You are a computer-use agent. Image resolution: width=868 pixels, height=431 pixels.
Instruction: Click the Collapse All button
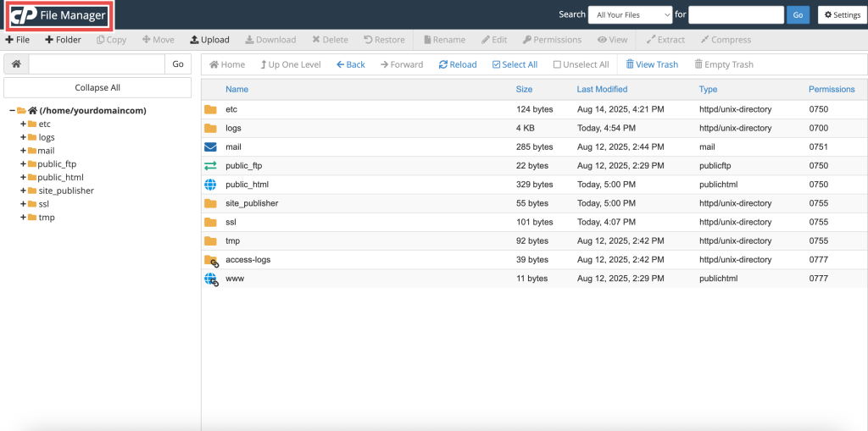coord(97,87)
